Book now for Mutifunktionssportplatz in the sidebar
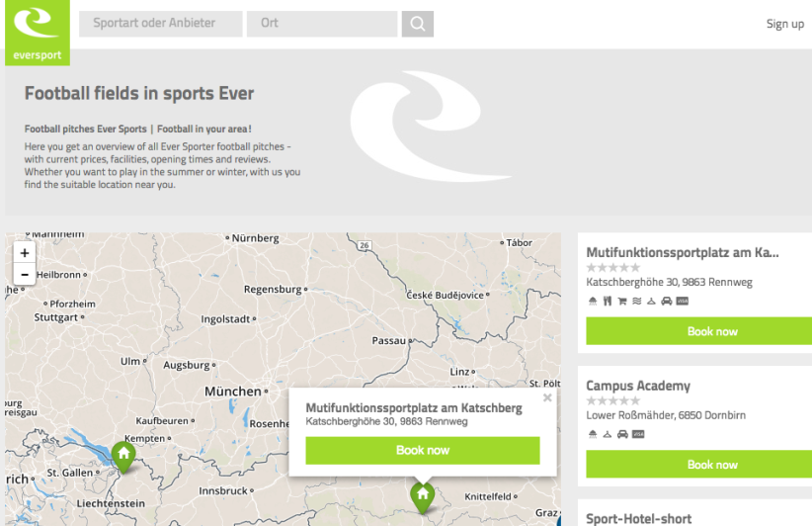Image resolution: width=812 pixels, height=526 pixels. click(699, 331)
